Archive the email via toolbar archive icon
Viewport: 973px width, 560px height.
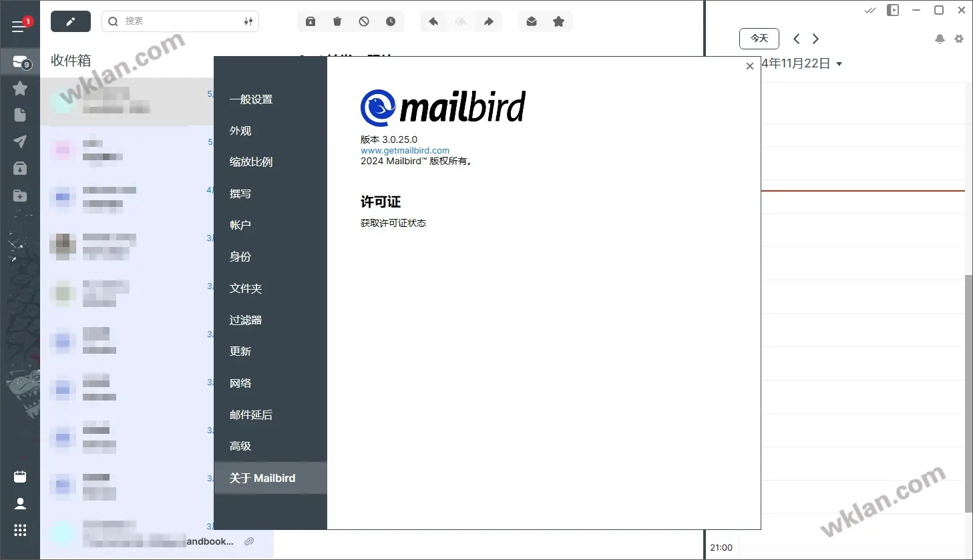click(x=311, y=21)
